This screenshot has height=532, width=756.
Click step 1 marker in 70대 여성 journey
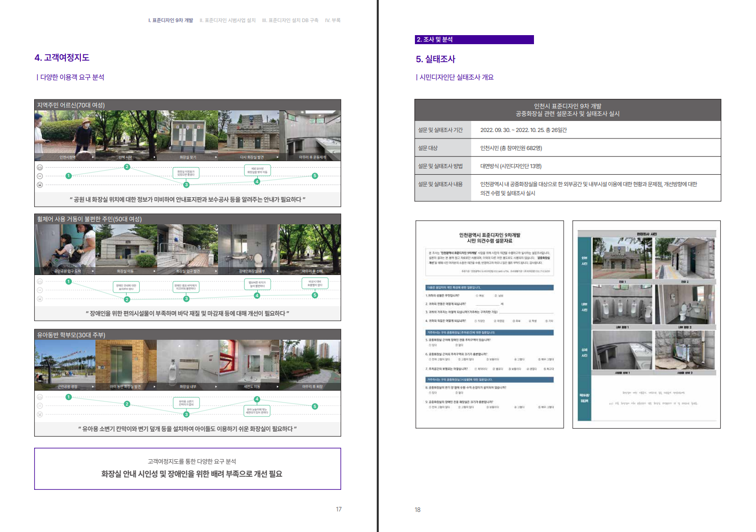[x=69, y=176]
